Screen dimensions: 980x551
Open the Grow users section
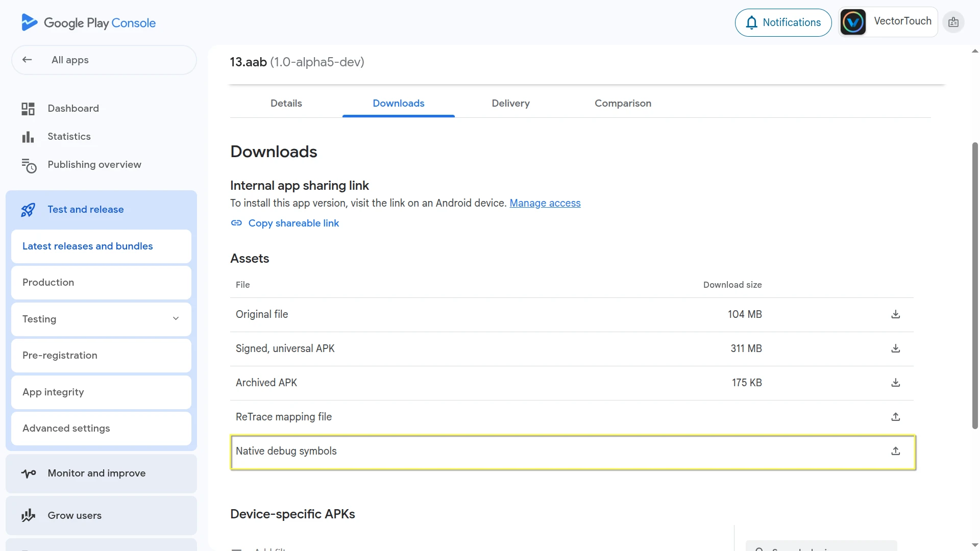click(x=75, y=515)
